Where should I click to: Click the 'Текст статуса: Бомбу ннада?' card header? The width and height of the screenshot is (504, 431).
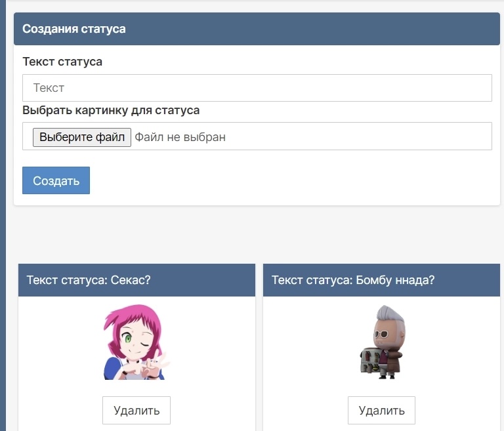353,280
